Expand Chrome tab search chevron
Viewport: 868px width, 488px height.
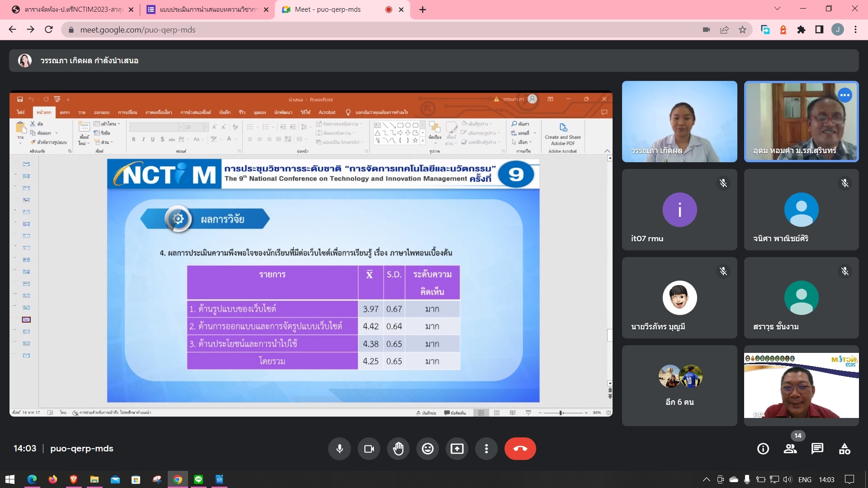[777, 9]
